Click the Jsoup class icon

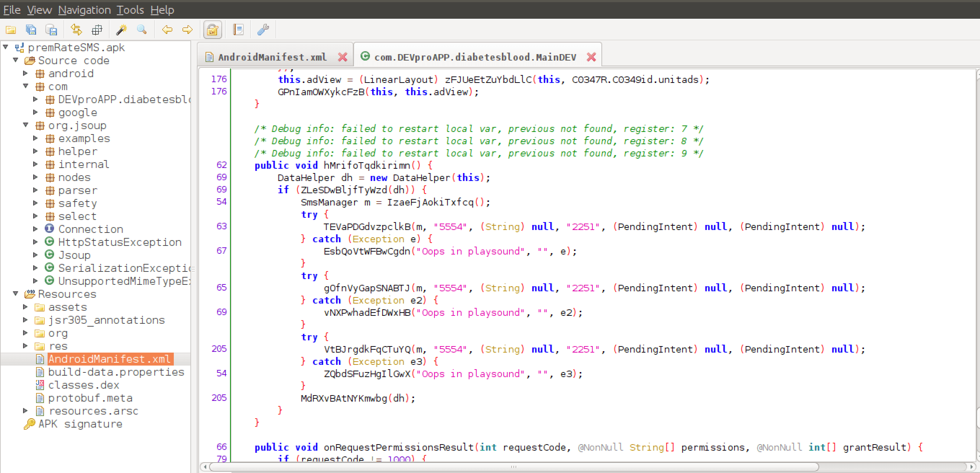(49, 254)
